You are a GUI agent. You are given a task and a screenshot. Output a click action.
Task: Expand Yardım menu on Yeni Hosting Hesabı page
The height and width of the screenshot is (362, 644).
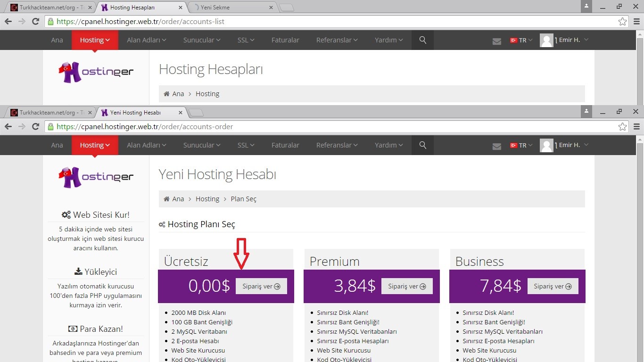[x=388, y=145]
